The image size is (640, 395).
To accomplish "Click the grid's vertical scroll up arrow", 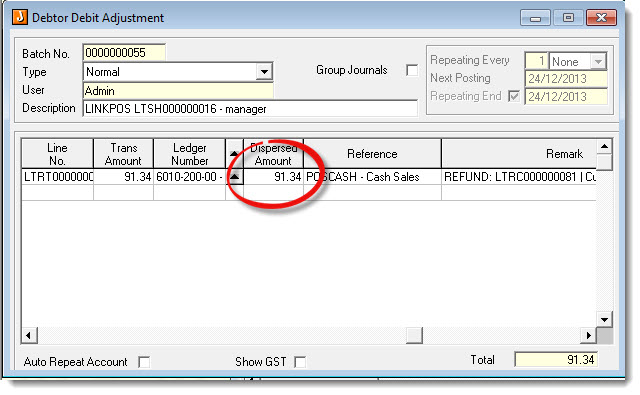I will click(x=604, y=146).
